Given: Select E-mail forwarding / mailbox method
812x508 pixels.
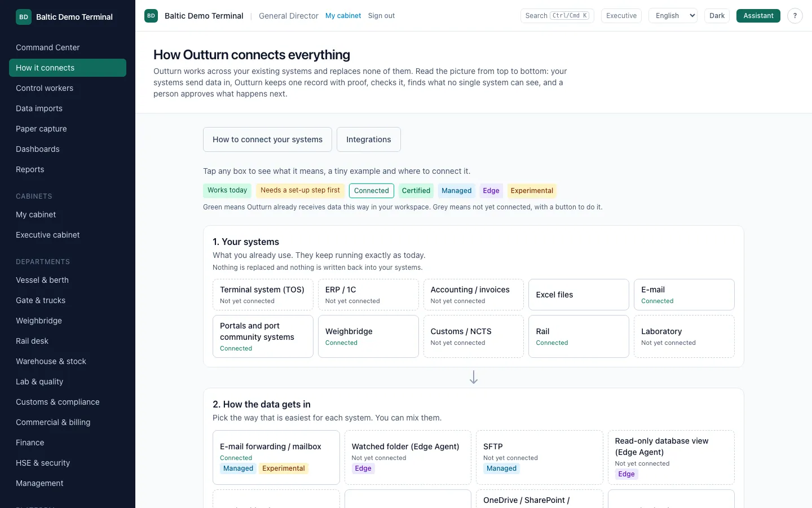Looking at the screenshot, I should click(x=276, y=457).
